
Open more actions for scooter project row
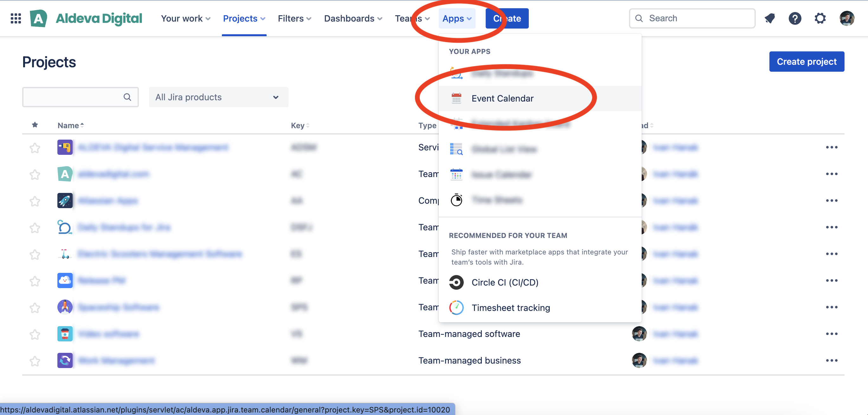pos(832,254)
